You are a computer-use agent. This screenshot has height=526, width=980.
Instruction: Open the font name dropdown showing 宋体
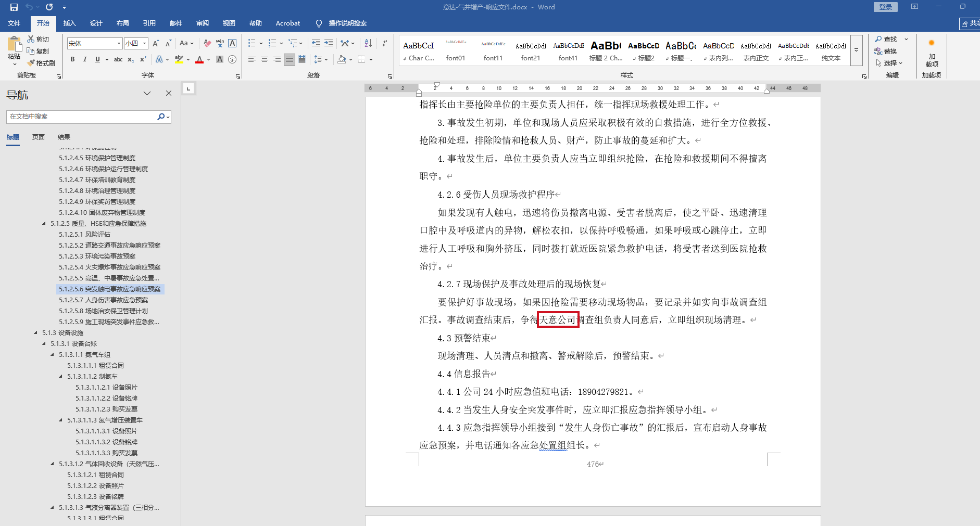point(119,44)
